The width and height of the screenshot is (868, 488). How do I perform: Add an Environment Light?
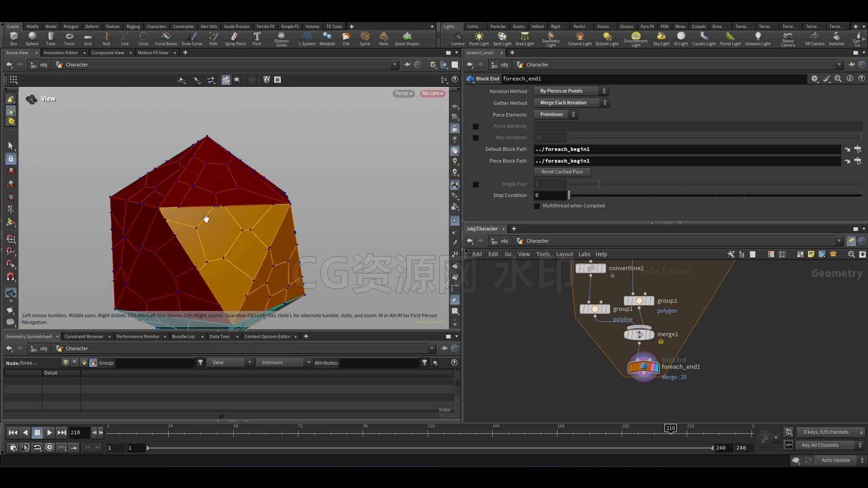pos(636,39)
